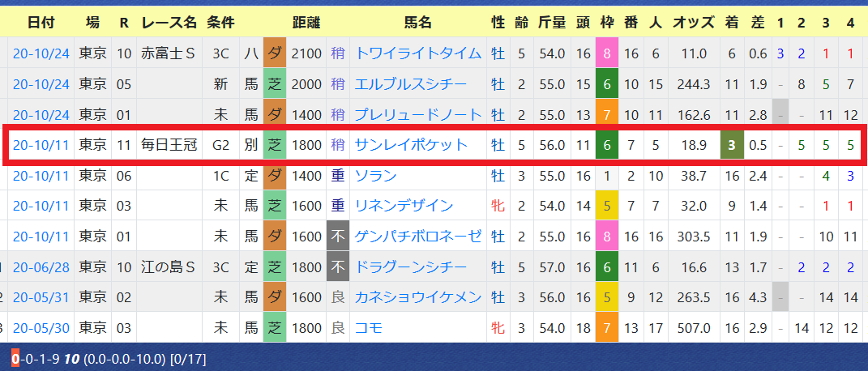Open horse page for サンレイポケット
Viewport: 868px width, 371px height.
(x=411, y=146)
